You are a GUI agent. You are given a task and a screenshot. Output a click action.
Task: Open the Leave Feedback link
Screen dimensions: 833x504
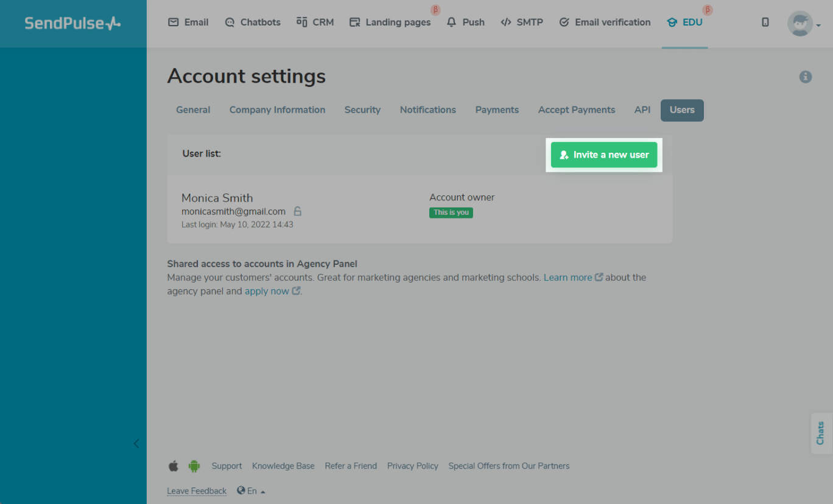(197, 491)
